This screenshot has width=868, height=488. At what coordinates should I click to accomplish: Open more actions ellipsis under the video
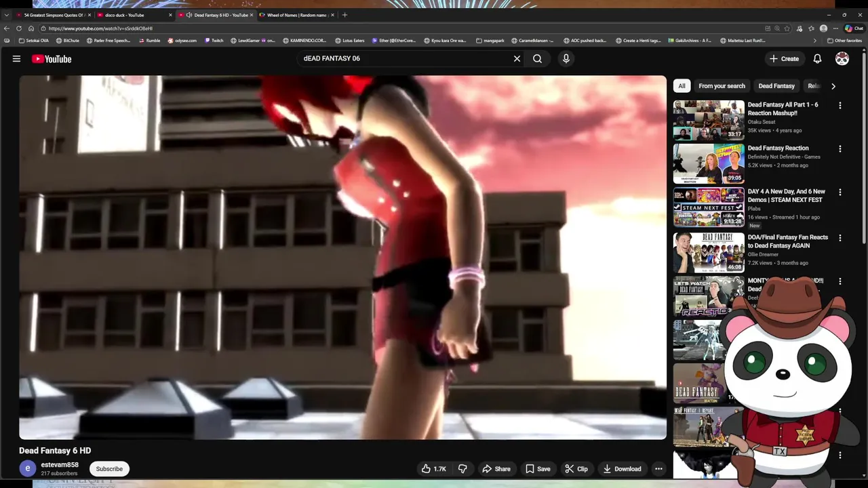click(658, 469)
